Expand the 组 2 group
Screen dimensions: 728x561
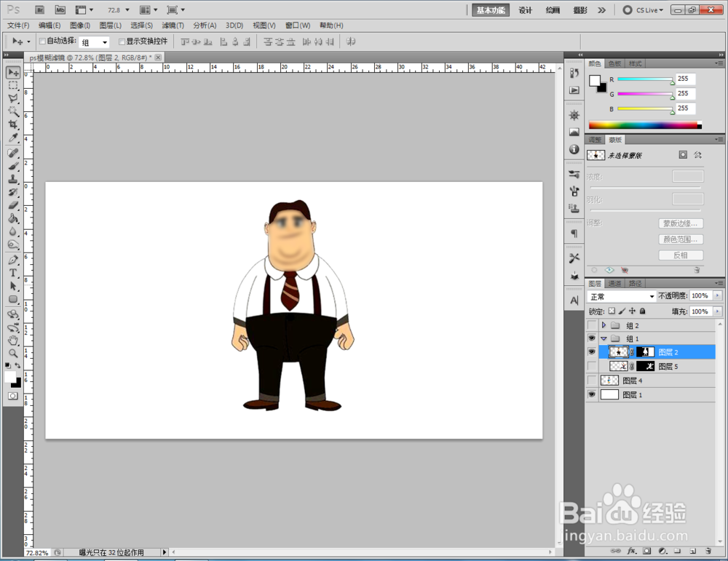pyautogui.click(x=604, y=325)
